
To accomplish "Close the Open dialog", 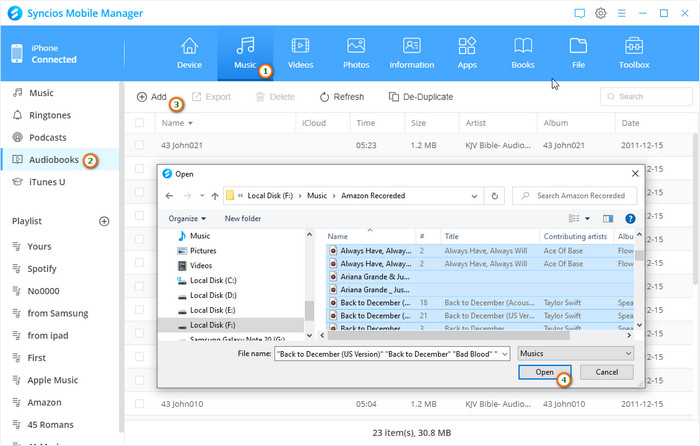I will [x=635, y=174].
